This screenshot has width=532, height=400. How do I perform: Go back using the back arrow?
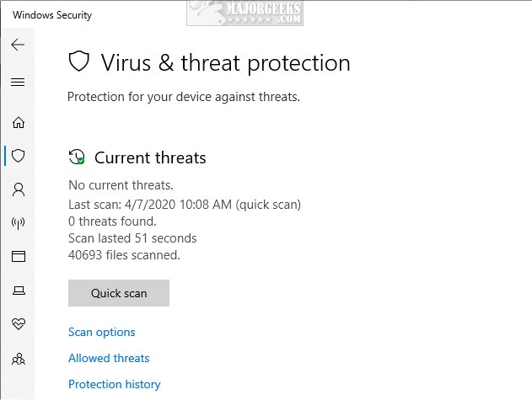(18, 45)
